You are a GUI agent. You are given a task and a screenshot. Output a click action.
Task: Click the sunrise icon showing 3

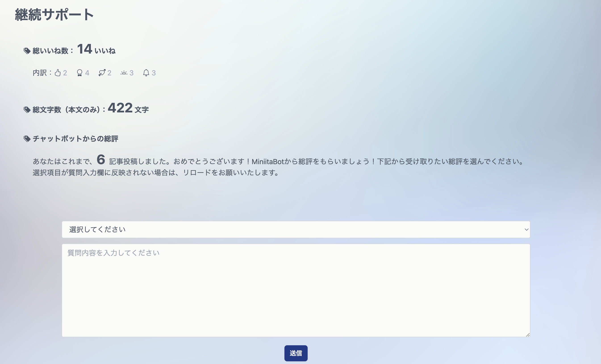124,73
